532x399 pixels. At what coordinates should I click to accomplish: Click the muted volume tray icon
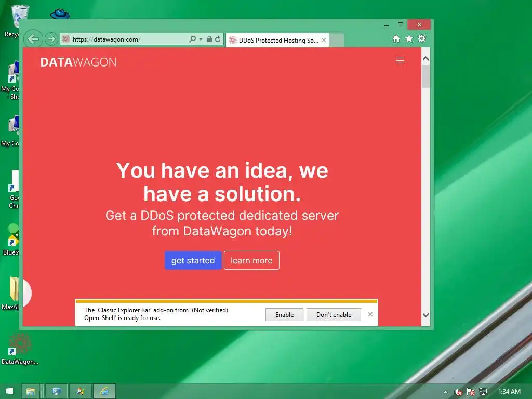coord(458,392)
